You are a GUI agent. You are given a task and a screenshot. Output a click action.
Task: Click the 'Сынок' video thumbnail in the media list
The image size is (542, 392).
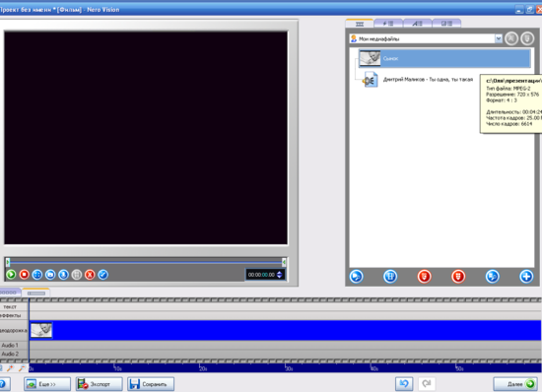pos(370,58)
